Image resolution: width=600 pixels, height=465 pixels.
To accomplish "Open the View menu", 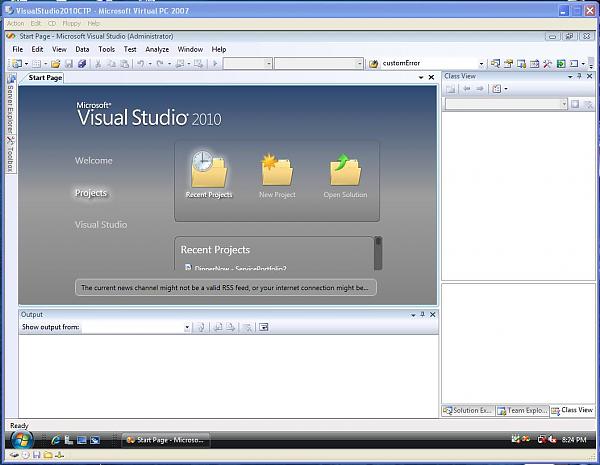I will click(x=59, y=49).
